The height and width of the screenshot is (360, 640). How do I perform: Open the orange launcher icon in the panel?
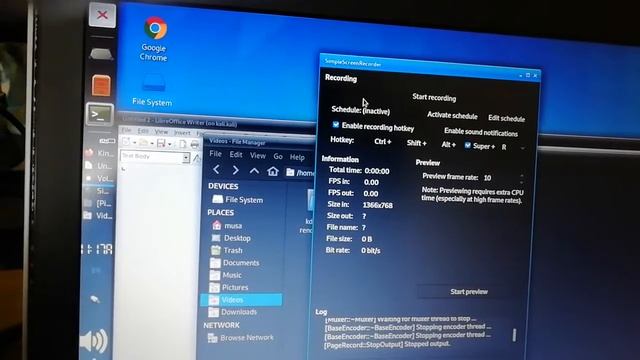[x=100, y=85]
